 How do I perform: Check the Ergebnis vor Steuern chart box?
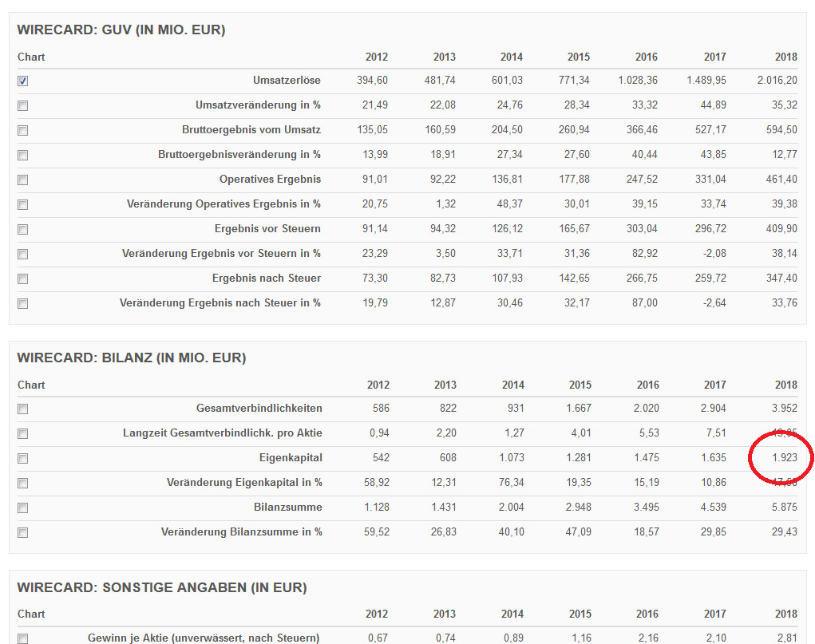tap(22, 228)
